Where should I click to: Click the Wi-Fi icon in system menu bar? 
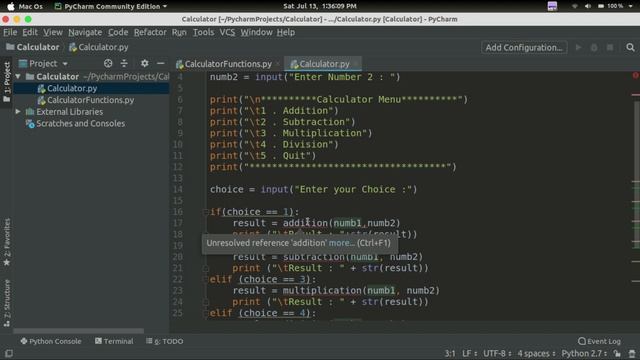click(575, 6)
